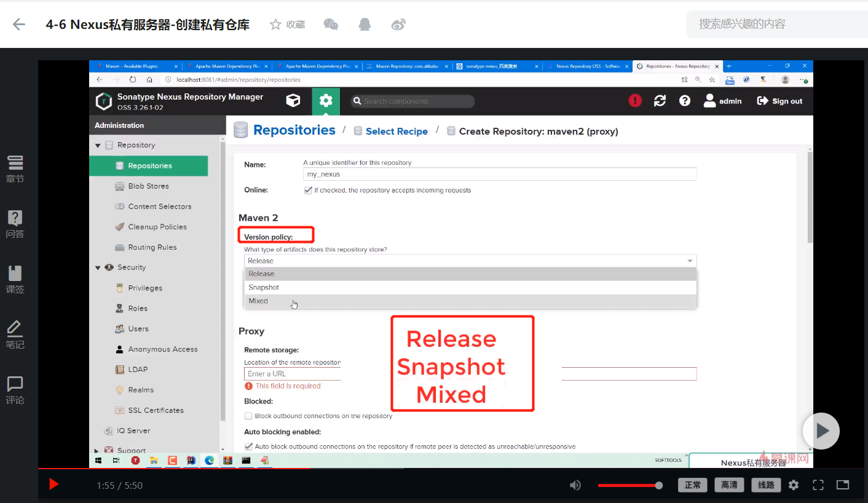Collapse the Security tree node

coord(98,267)
